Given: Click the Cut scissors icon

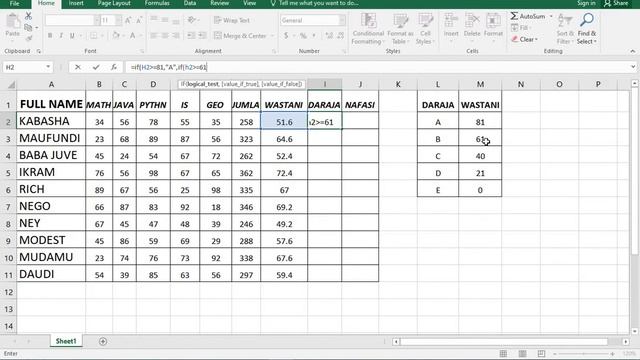Looking at the screenshot, I should [28, 16].
